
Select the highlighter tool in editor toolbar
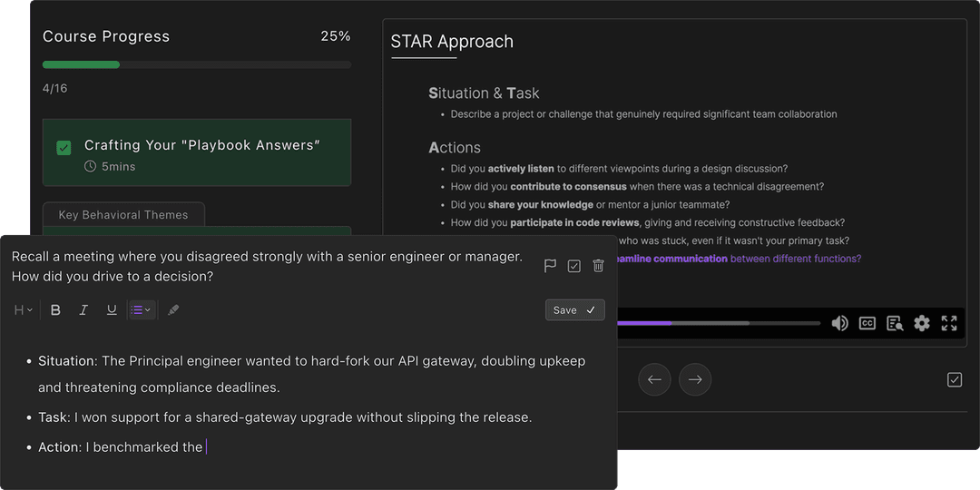173,310
